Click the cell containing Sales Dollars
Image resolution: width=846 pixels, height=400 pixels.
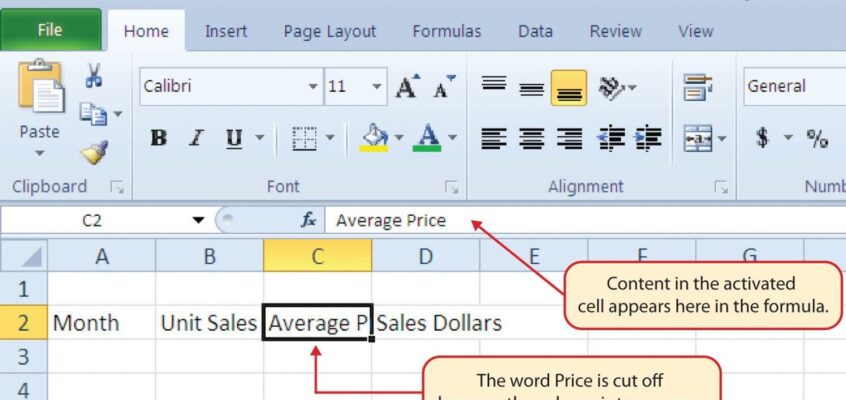426,323
